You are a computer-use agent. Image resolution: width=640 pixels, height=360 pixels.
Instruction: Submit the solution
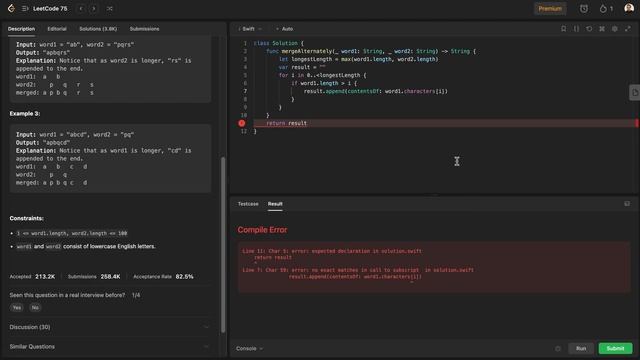(615, 349)
